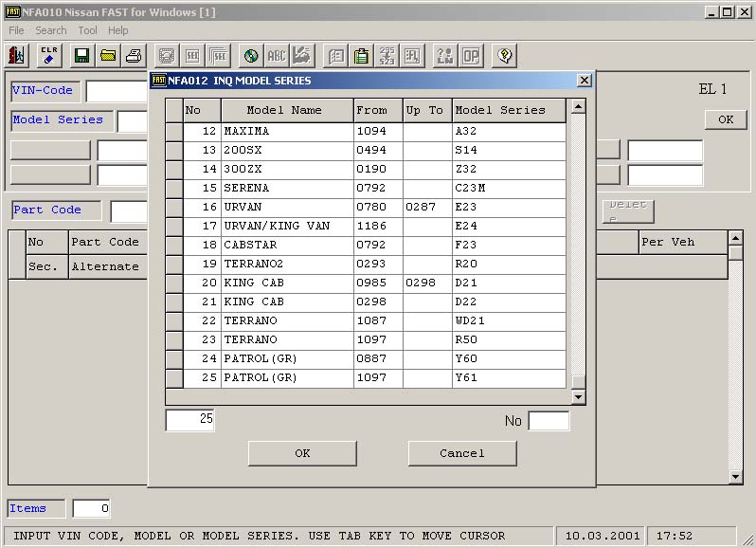
Task: Open the Search menu
Action: click(51, 30)
